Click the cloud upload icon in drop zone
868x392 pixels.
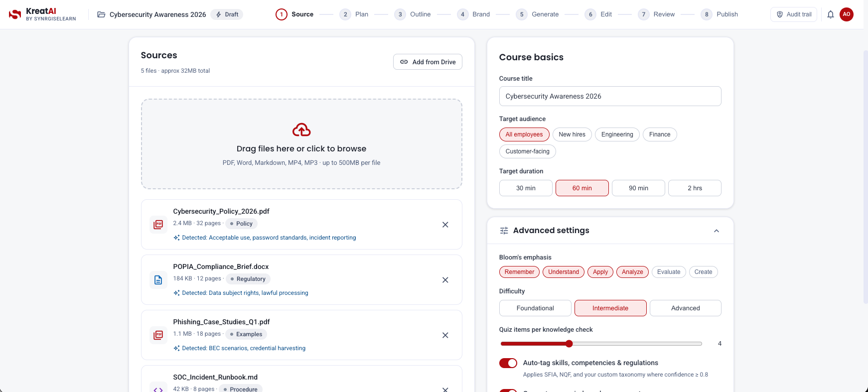coord(301,130)
